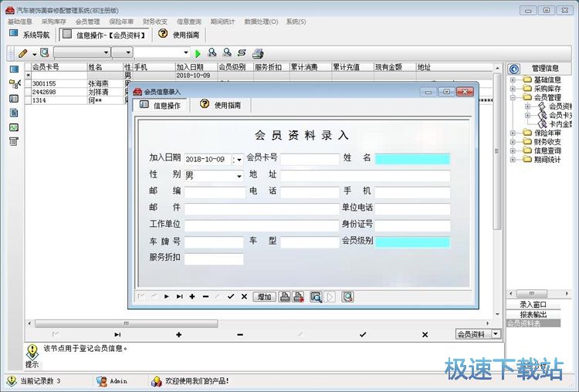Click the round back arrow beside 管理信息
Screen dimensions: 579x392
tap(513, 69)
